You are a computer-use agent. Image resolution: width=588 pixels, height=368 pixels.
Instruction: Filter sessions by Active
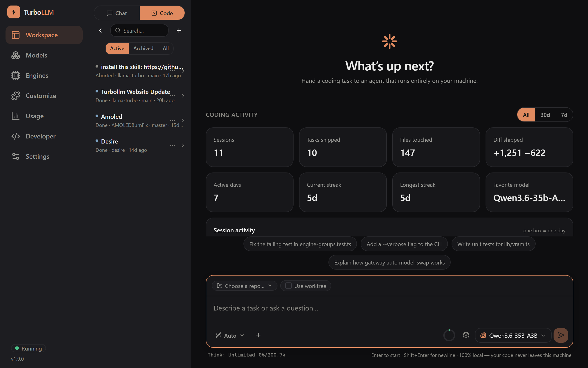point(117,49)
